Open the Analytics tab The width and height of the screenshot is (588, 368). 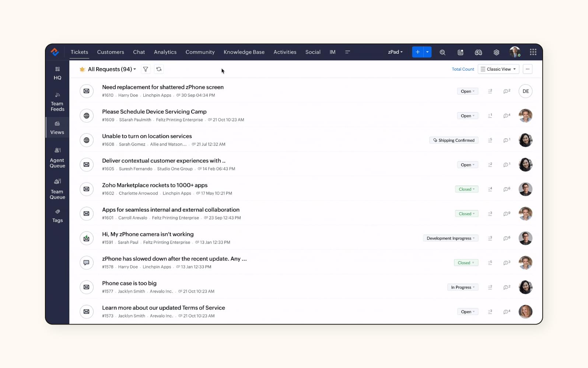coord(165,52)
